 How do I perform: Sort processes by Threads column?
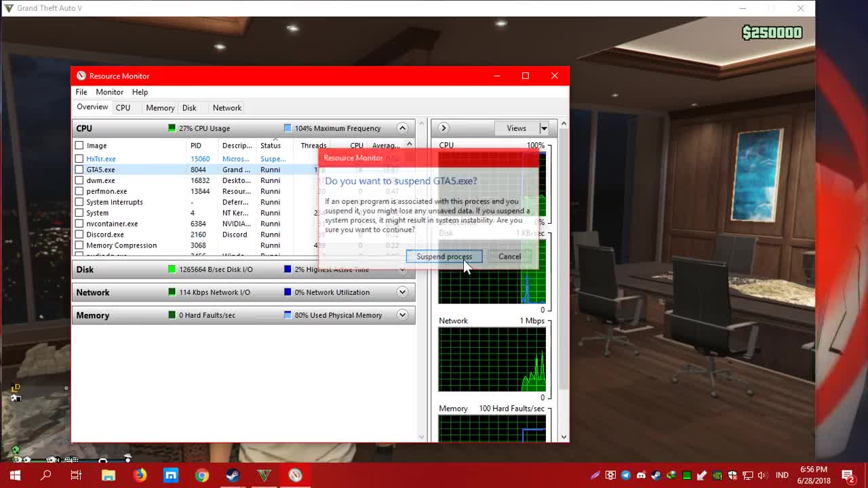pyautogui.click(x=313, y=146)
